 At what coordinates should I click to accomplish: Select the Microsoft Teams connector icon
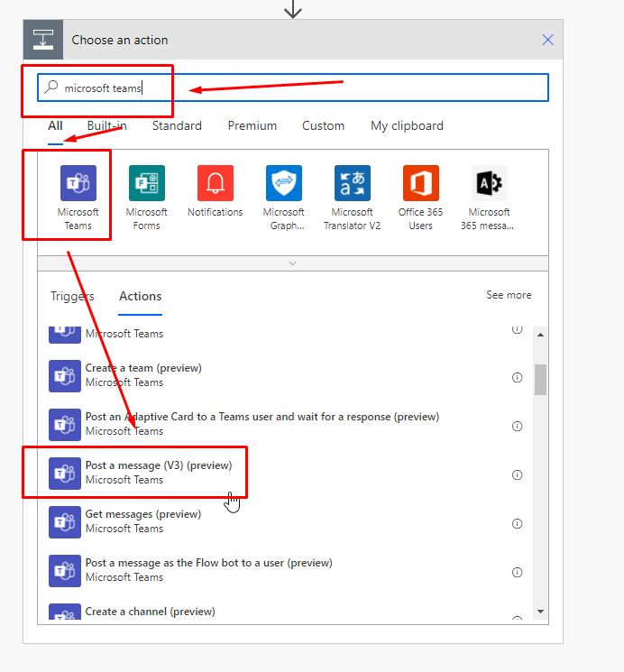pos(78,183)
